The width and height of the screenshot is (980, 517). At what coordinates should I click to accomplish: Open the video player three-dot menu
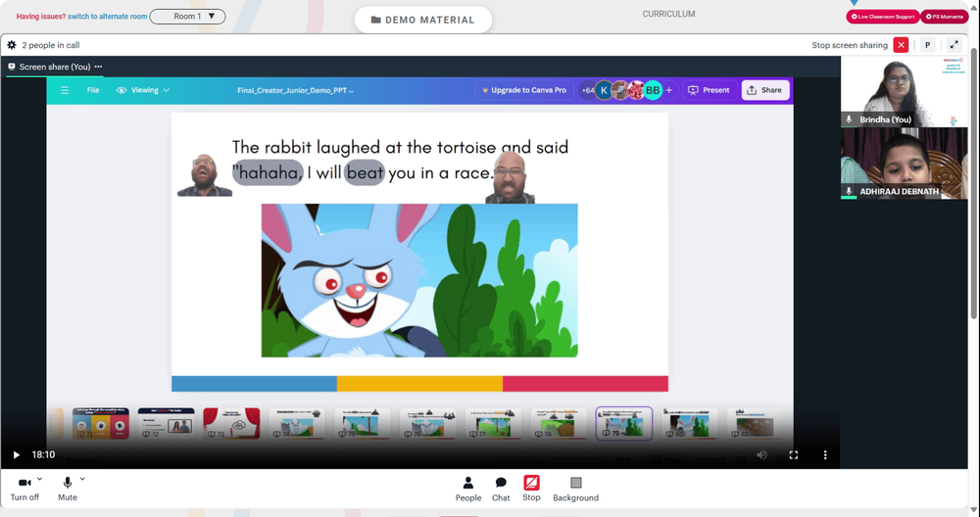click(x=825, y=455)
